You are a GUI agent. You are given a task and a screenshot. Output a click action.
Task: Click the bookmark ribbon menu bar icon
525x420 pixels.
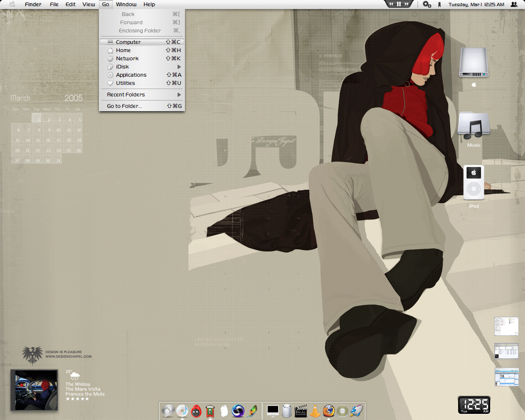pos(439,5)
